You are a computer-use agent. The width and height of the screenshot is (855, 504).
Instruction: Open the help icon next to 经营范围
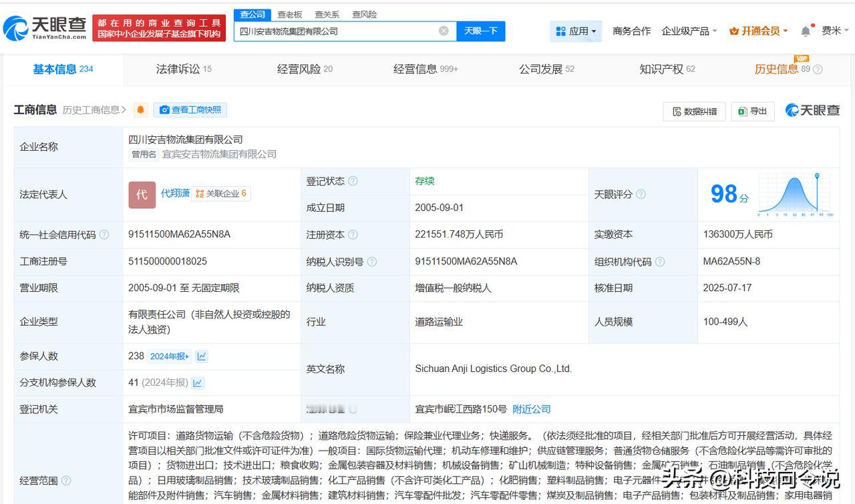click(x=66, y=481)
